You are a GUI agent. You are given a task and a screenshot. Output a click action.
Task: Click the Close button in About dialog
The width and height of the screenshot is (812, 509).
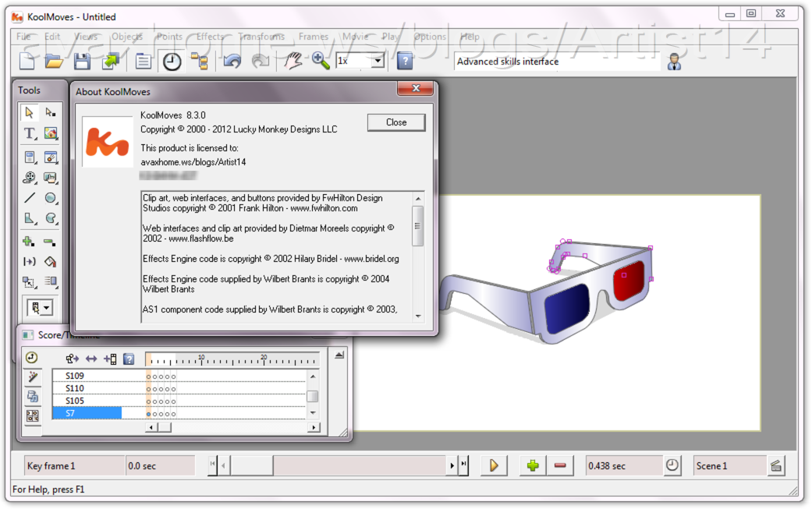[x=396, y=122]
